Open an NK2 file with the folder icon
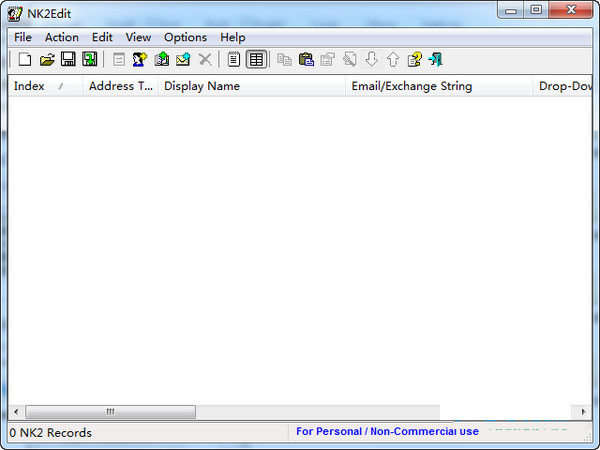 47,60
